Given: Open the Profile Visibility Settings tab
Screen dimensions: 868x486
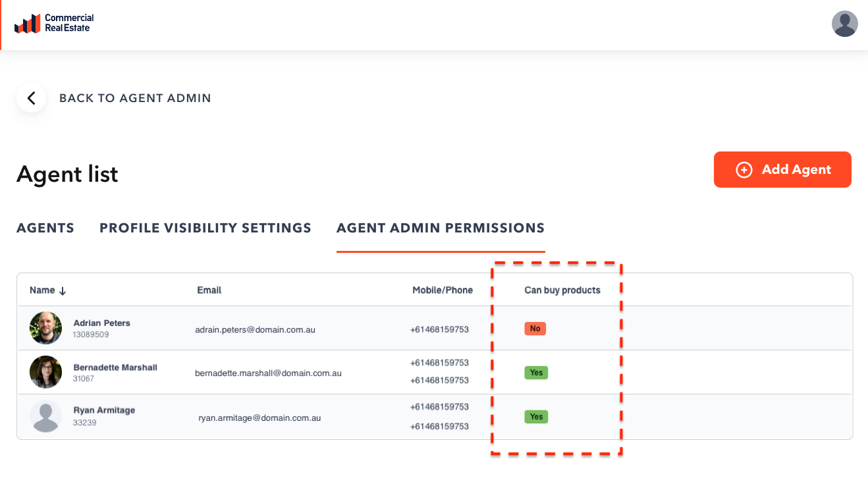Looking at the screenshot, I should click(205, 228).
